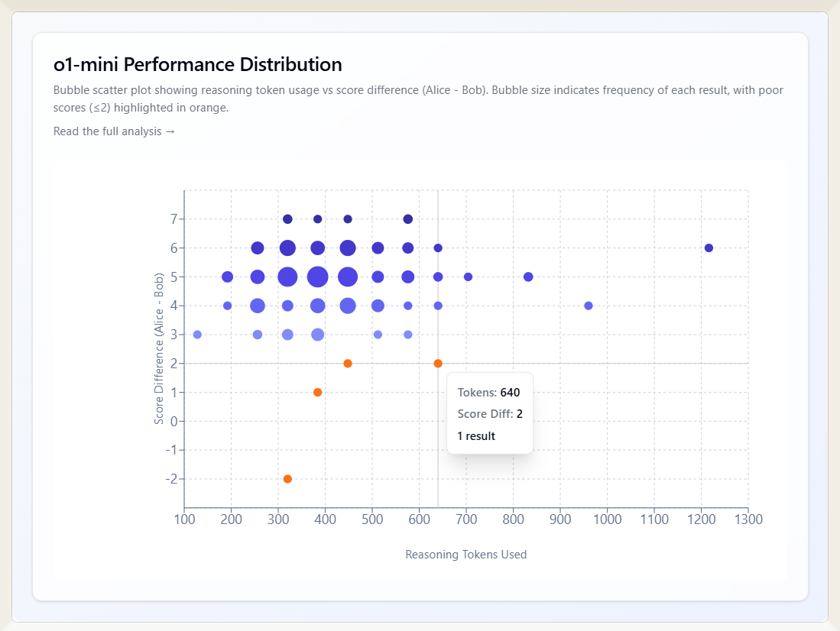Select the orange bubble at score difference 1
This screenshot has width=840, height=631.
click(x=317, y=393)
